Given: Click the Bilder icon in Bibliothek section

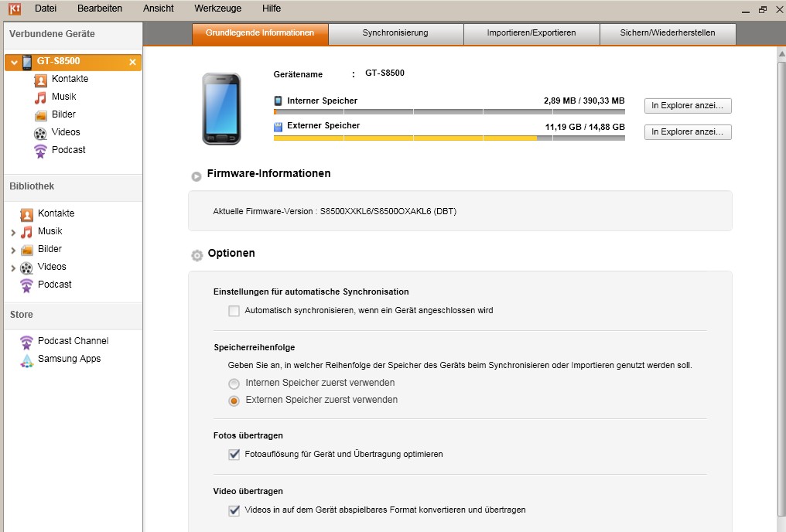Looking at the screenshot, I should pyautogui.click(x=26, y=250).
